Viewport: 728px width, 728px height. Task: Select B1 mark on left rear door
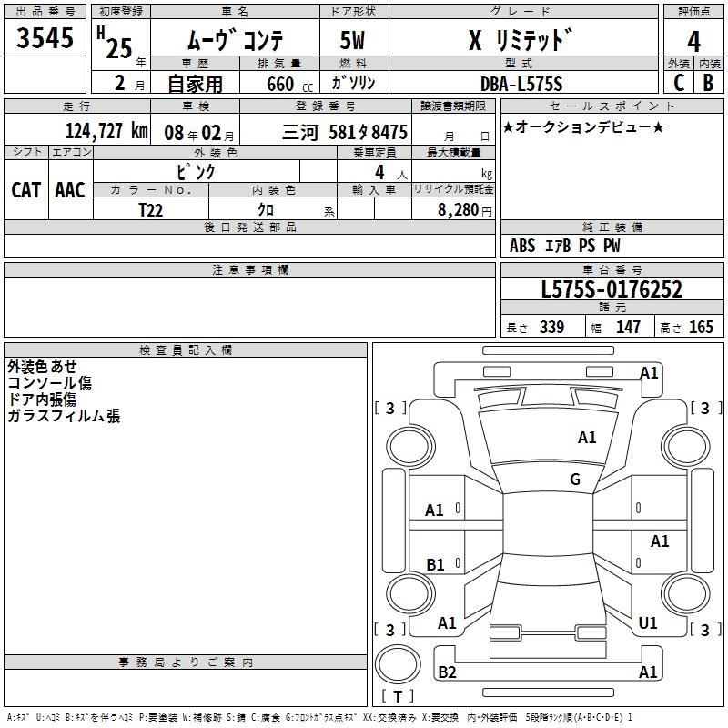click(436, 565)
